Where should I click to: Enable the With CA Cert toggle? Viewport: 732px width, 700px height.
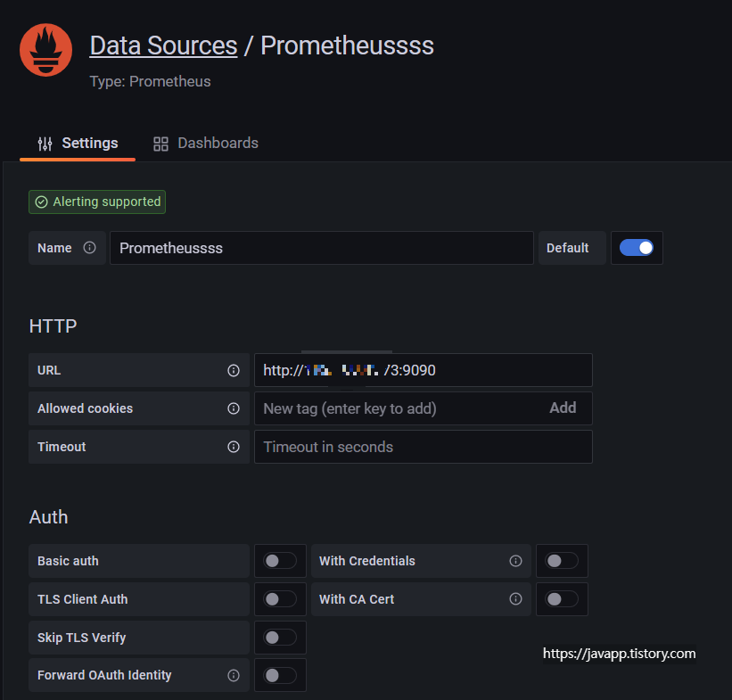pos(562,599)
